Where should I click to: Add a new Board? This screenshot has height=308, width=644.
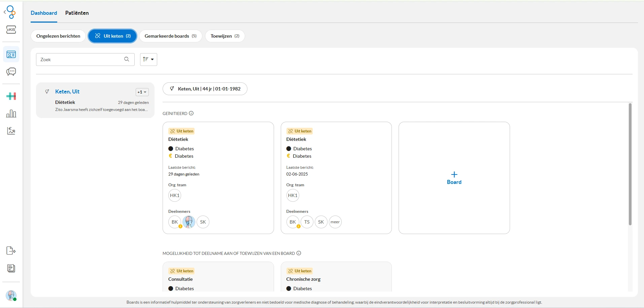454,178
